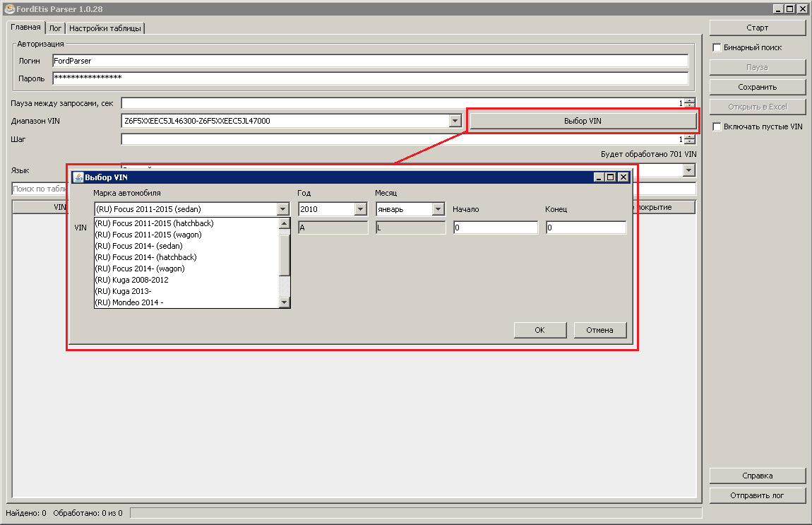Expand the Язык dropdown arrow
This screenshot has width=812, height=525.
688,170
